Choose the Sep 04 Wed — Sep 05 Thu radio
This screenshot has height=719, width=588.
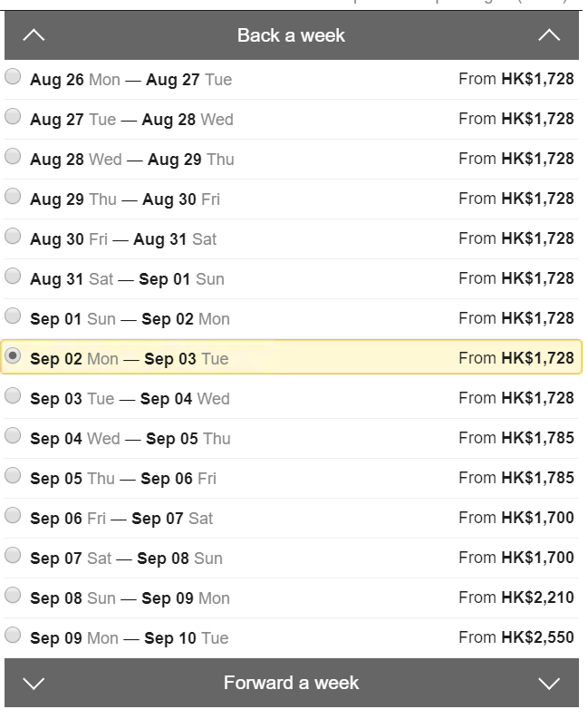tap(13, 435)
